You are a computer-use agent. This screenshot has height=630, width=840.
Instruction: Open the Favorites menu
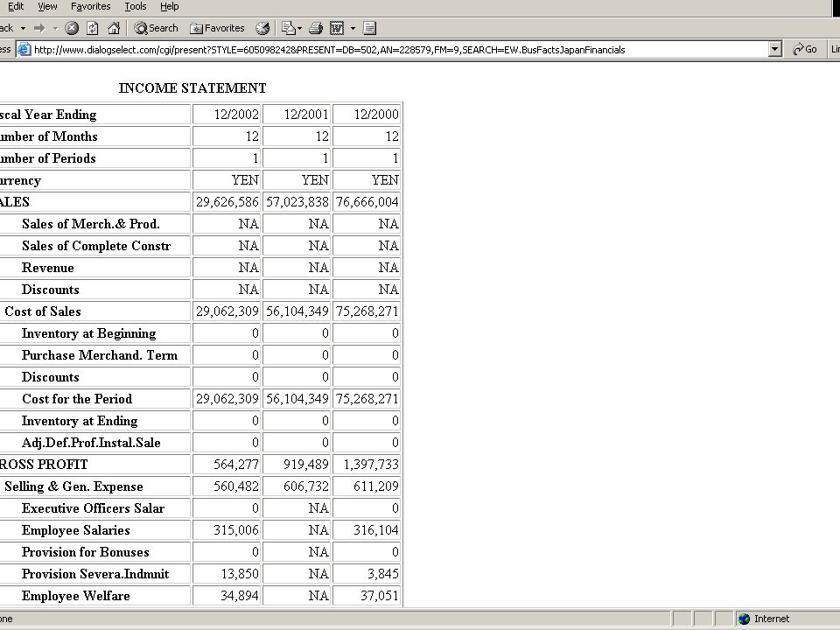pyautogui.click(x=90, y=6)
